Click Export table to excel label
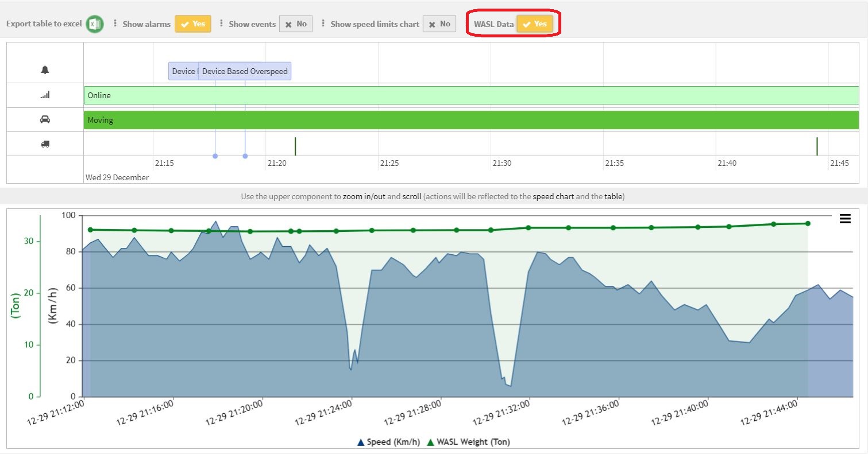 coord(44,24)
